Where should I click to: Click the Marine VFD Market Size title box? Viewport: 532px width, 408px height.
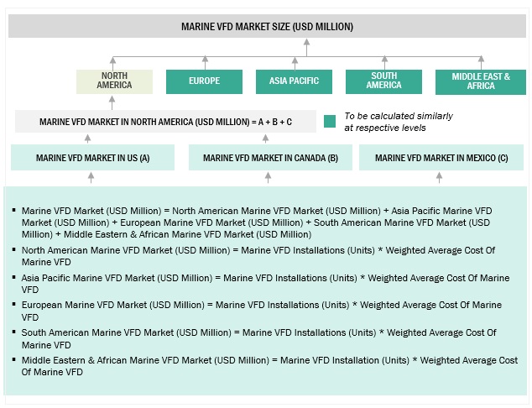[267, 26]
